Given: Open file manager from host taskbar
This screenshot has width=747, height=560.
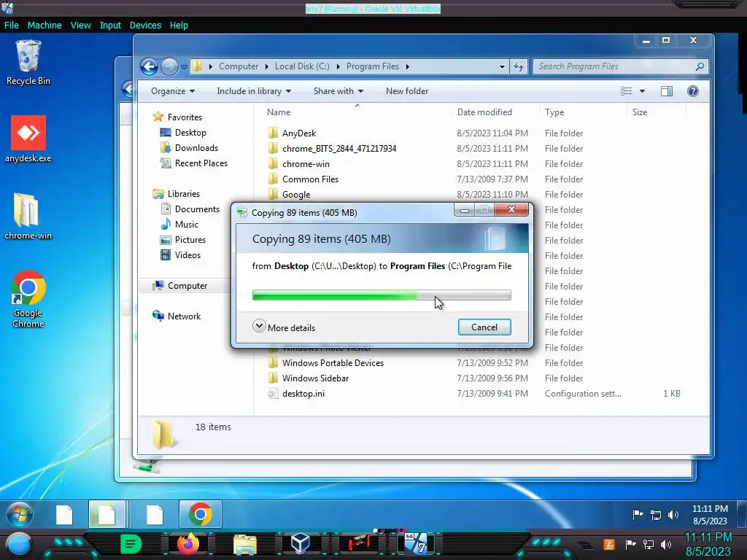Looking at the screenshot, I should (245, 544).
